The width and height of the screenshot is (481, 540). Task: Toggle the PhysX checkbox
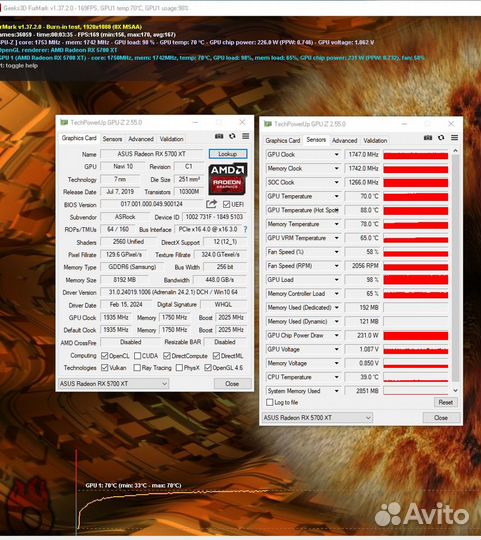[179, 367]
